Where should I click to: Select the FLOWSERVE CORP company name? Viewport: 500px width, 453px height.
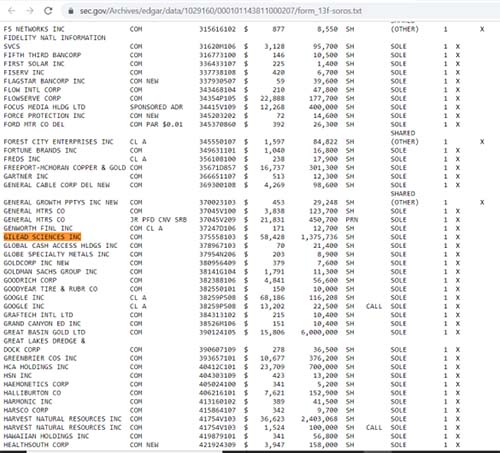[x=32, y=98]
